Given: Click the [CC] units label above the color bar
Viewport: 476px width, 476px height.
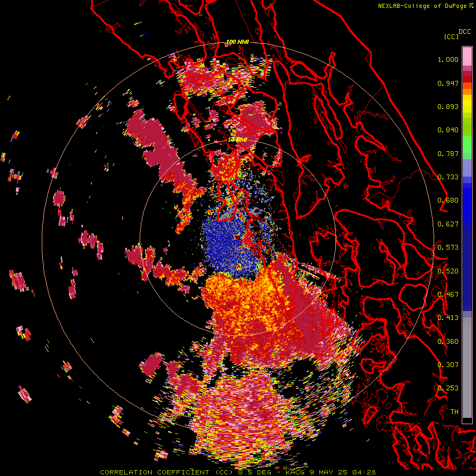Looking at the screenshot, I should [x=451, y=36].
